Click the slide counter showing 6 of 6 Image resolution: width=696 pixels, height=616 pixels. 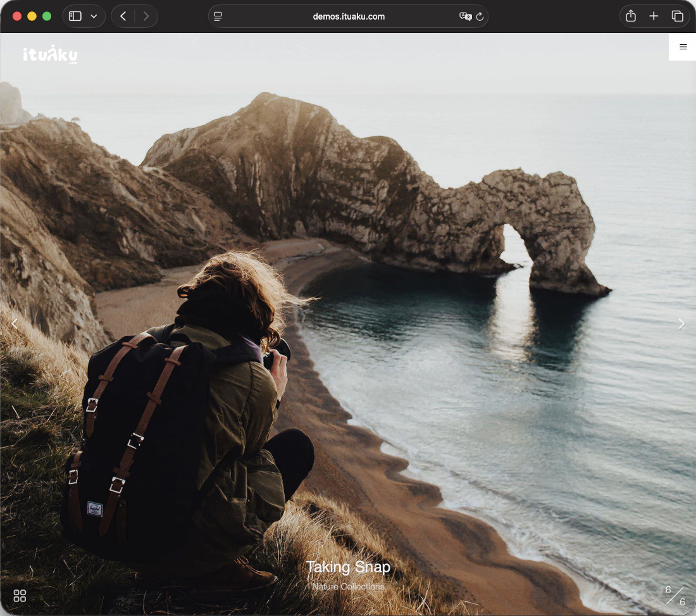pos(675,596)
